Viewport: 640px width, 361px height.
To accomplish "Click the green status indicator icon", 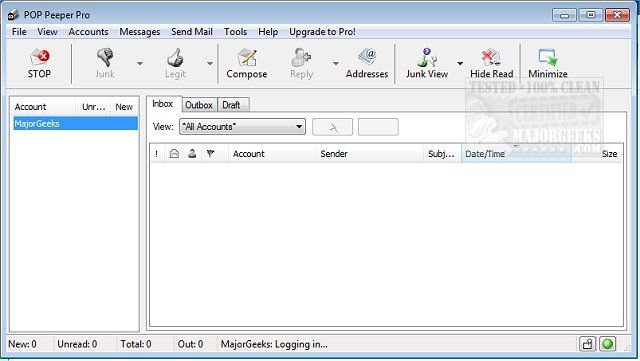I will [607, 344].
